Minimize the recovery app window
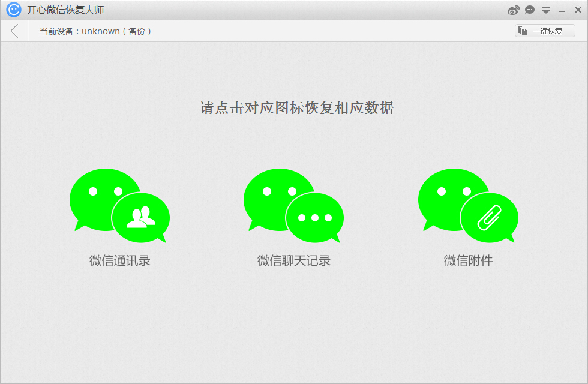588x384 pixels. (x=562, y=11)
